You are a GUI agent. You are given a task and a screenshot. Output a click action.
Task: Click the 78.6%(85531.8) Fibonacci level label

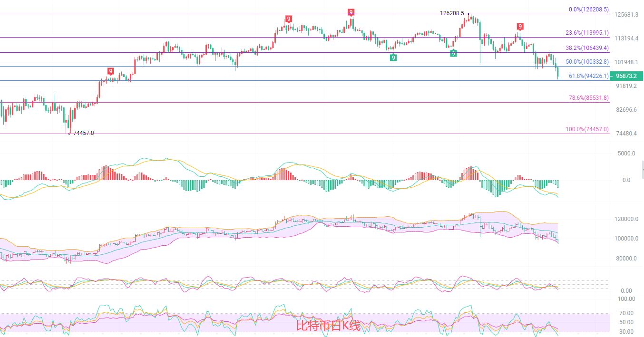coord(588,98)
